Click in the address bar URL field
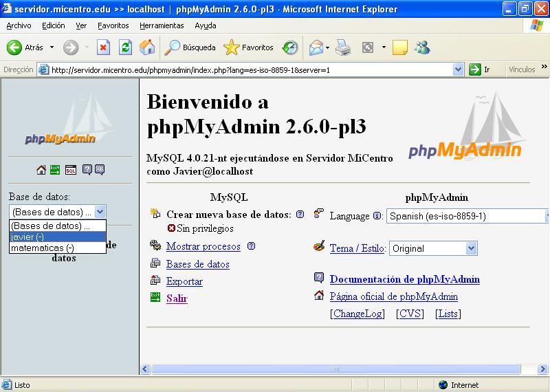The height and width of the screenshot is (392, 550). coord(247,69)
